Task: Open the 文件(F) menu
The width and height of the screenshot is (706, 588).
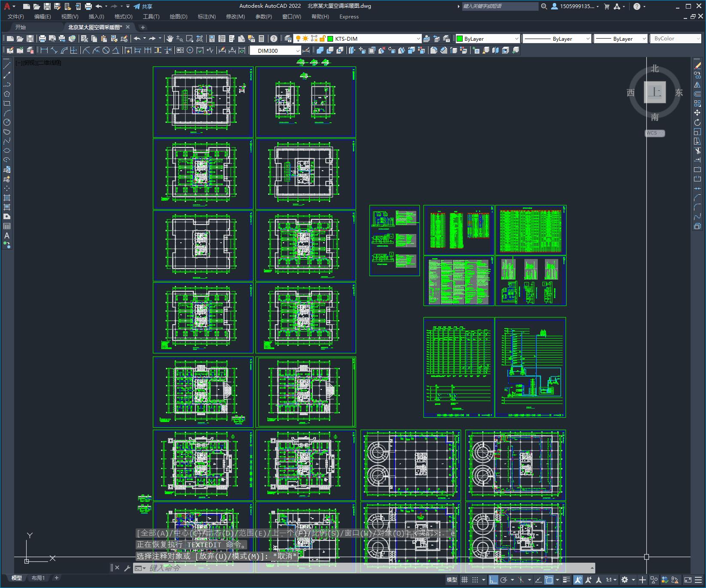Action: click(16, 17)
